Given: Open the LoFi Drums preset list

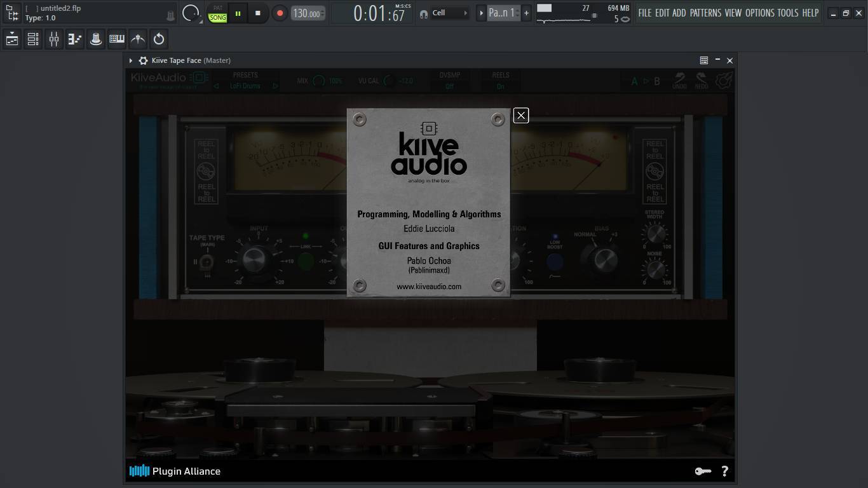Looking at the screenshot, I should pyautogui.click(x=245, y=86).
